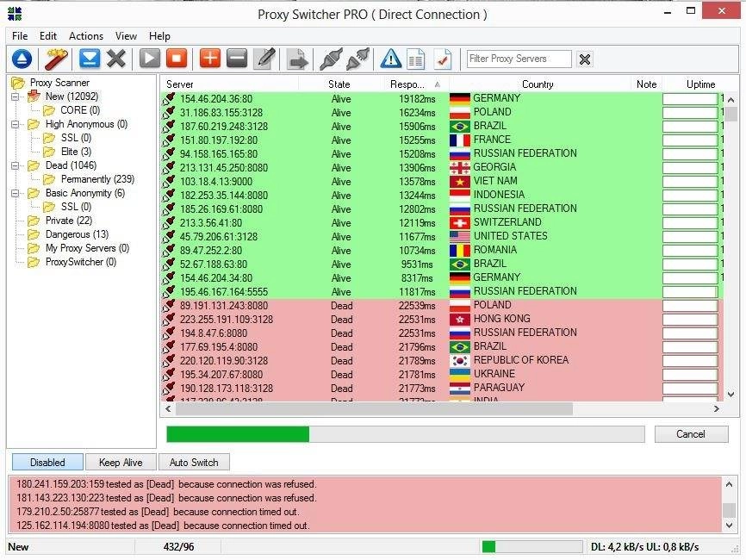This screenshot has height=560, width=746.
Task: Click proxy list scroll down arrow
Action: (x=731, y=395)
